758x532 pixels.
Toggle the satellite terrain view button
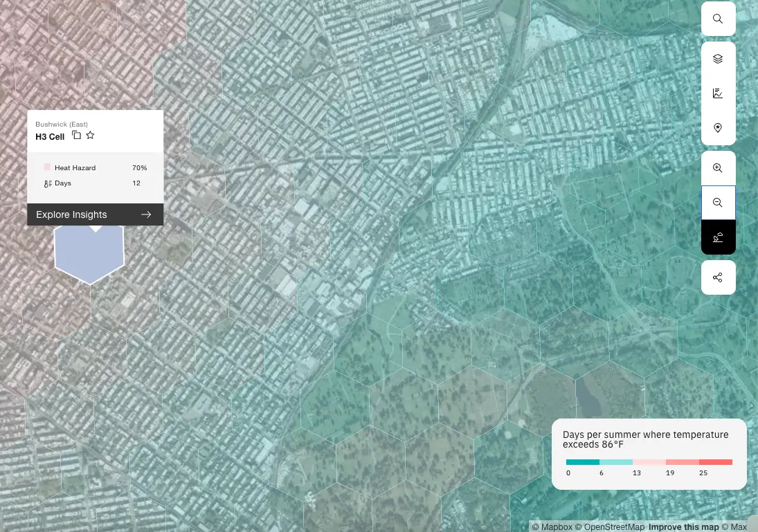[718, 237]
